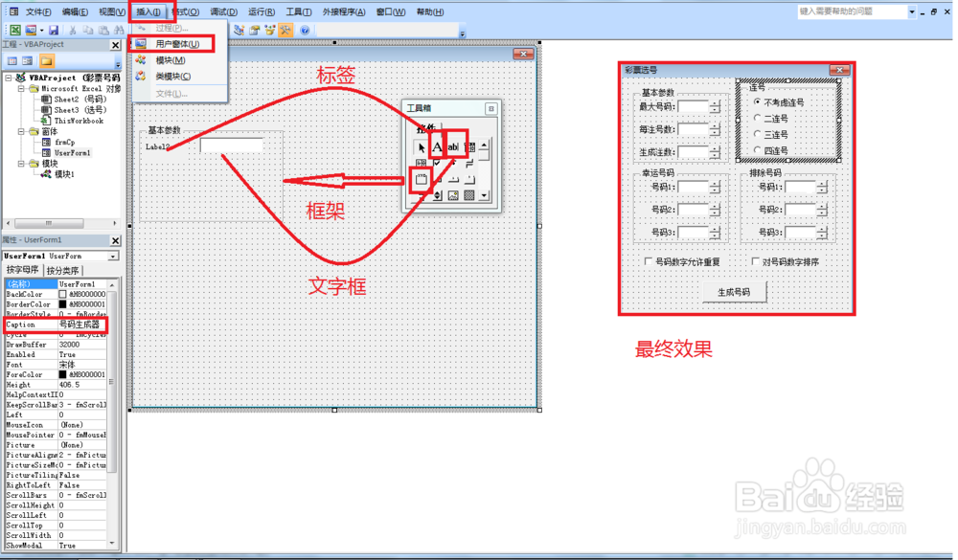The height and width of the screenshot is (560, 958).
Task: Switch to the 按分类序 properties tab
Action: coord(63,270)
